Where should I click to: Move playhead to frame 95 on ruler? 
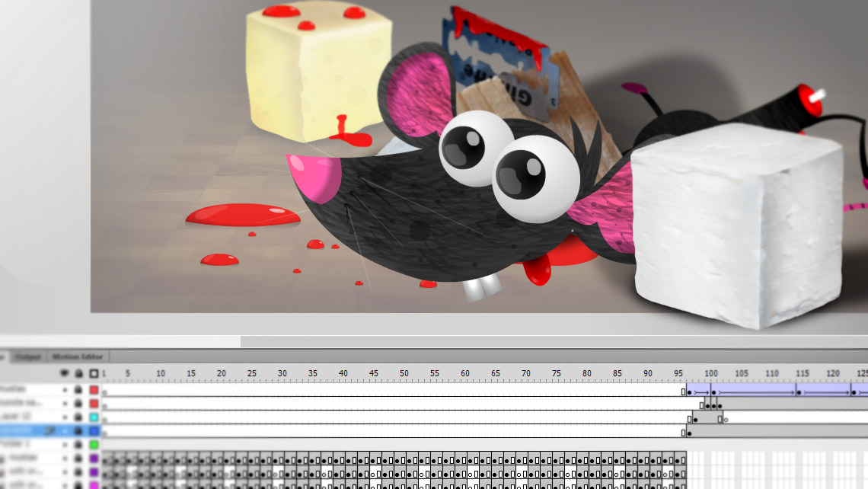click(678, 374)
